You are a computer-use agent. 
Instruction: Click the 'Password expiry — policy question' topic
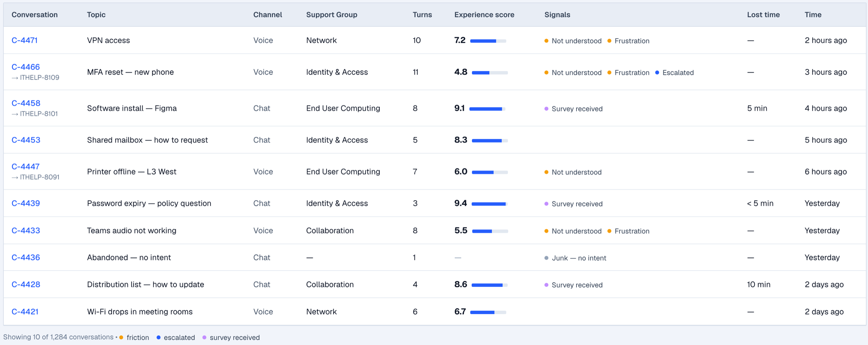point(149,203)
